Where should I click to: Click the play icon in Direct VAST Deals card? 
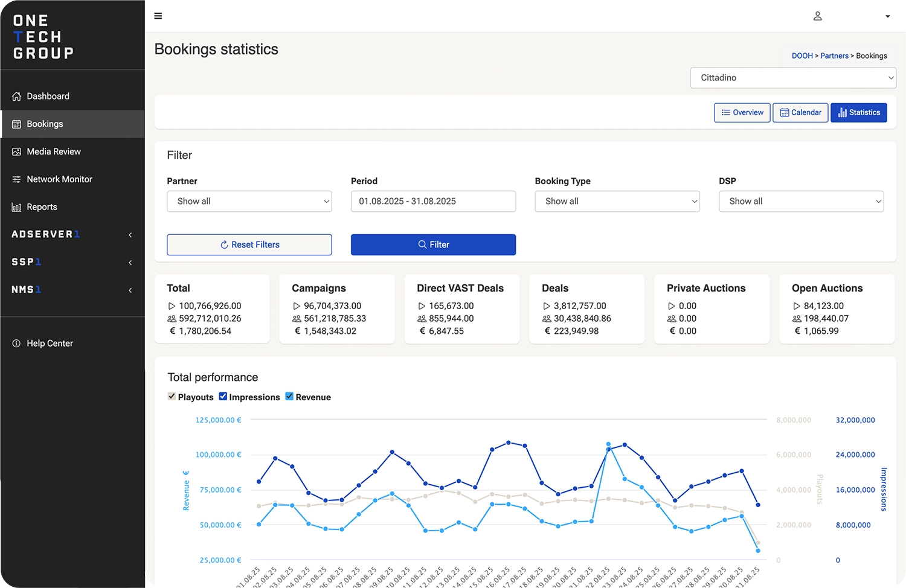pyautogui.click(x=422, y=307)
